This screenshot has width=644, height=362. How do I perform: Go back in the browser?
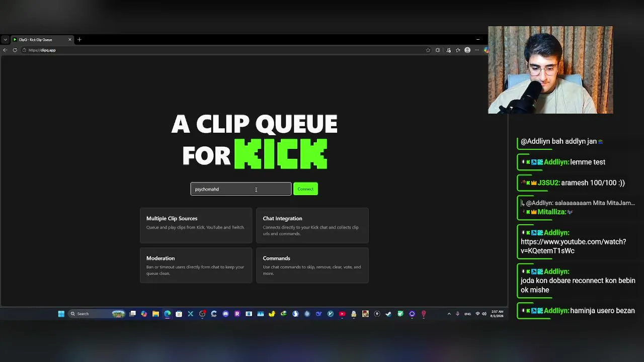(x=5, y=50)
